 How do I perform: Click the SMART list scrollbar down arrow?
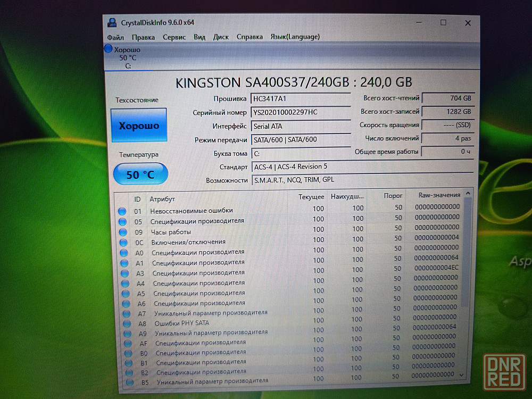pos(462,375)
